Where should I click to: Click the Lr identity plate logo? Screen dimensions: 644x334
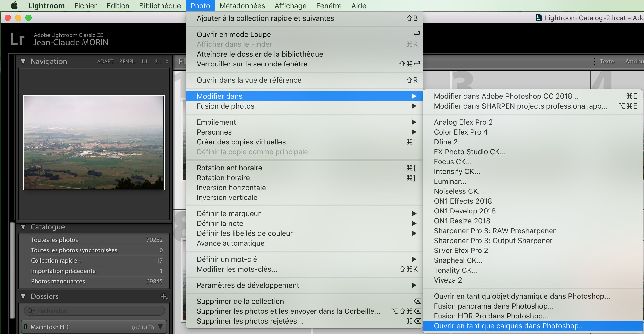pyautogui.click(x=17, y=39)
